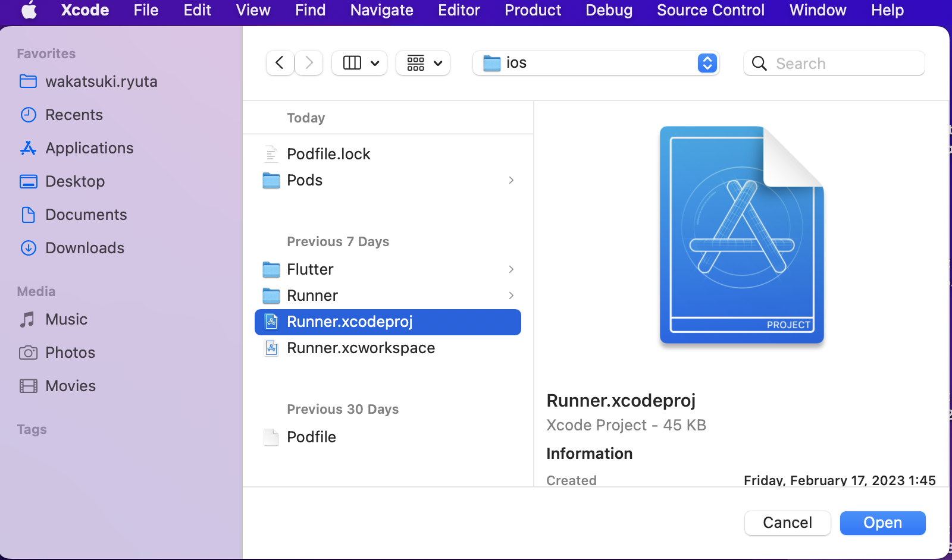Go to Downloads label in sidebar
The image size is (952, 560).
coord(85,248)
